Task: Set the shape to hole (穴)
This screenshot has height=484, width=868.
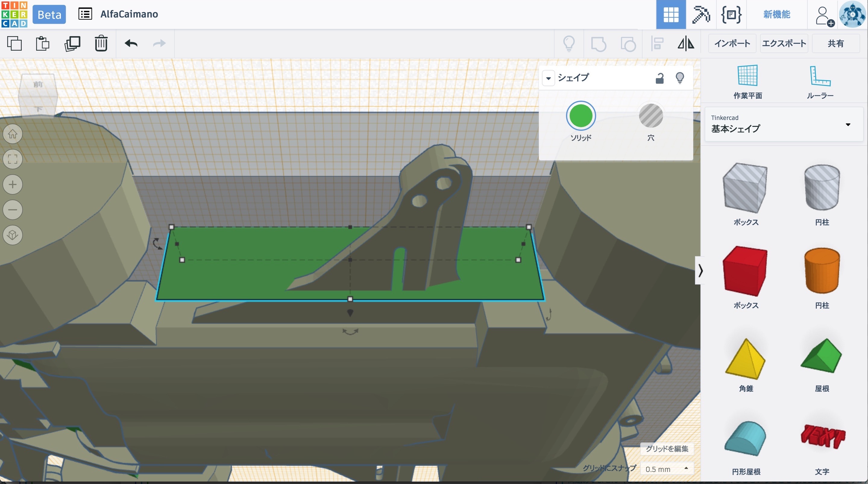Action: [x=651, y=116]
